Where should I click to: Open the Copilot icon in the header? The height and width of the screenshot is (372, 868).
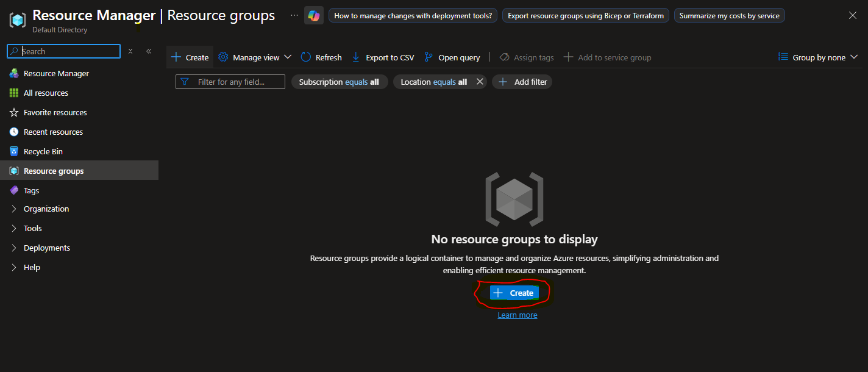click(314, 16)
